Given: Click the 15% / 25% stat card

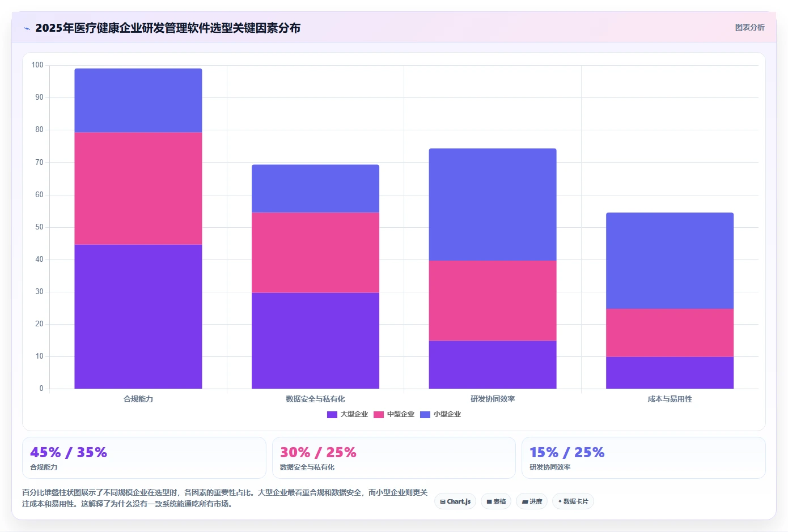Looking at the screenshot, I should tap(643, 458).
